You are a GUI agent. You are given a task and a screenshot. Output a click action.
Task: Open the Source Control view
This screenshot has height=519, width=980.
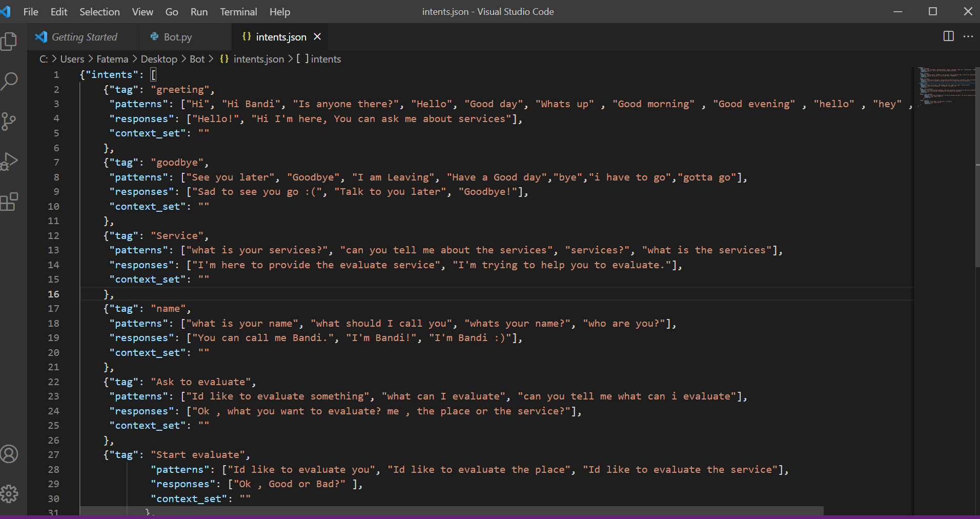coord(9,122)
